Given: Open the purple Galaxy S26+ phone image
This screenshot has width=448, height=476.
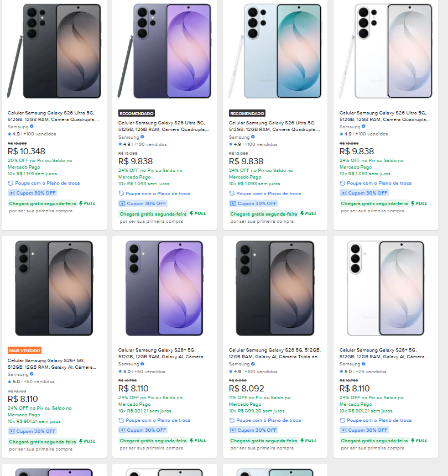Looking at the screenshot, I should (x=164, y=289).
